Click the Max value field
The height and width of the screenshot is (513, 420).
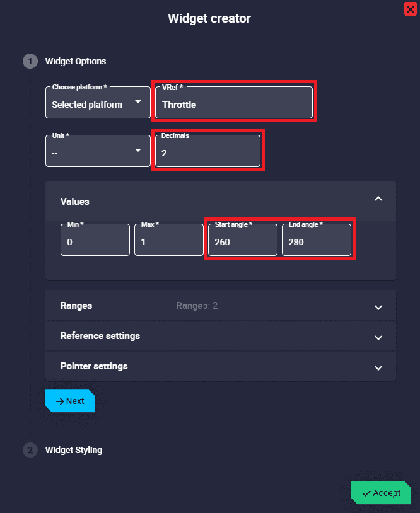pos(169,240)
